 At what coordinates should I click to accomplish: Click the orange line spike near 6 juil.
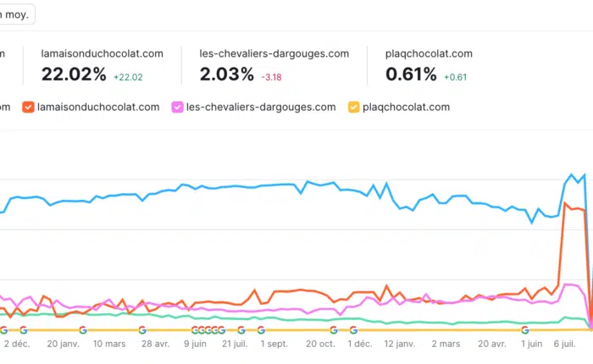click(x=565, y=204)
